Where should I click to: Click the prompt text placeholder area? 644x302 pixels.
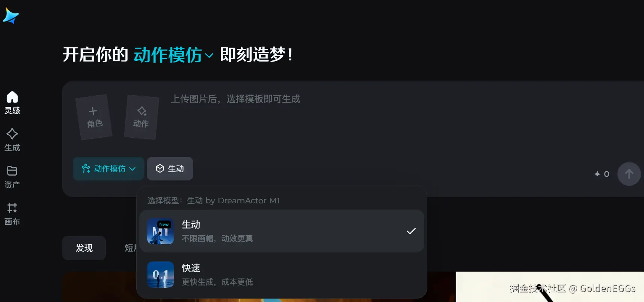pyautogui.click(x=235, y=99)
